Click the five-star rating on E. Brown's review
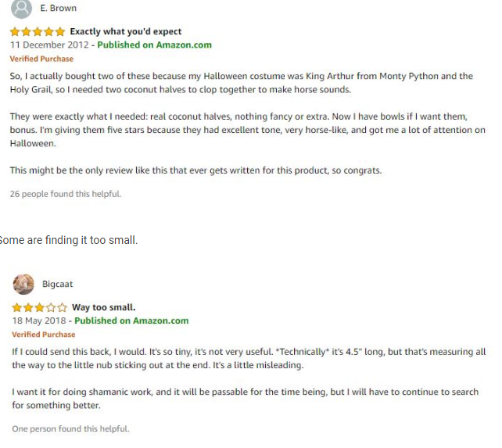Image resolution: width=502 pixels, height=448 pixels. pos(38,32)
